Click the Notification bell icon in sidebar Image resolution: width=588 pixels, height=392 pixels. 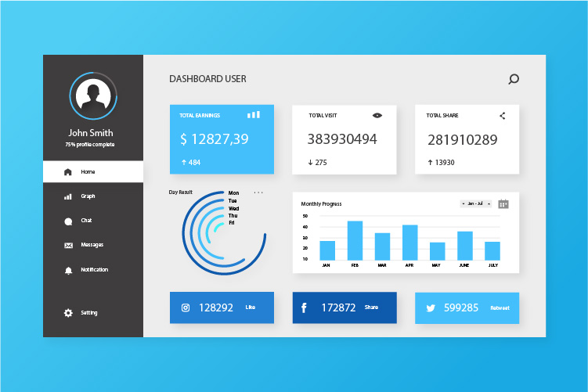point(68,270)
